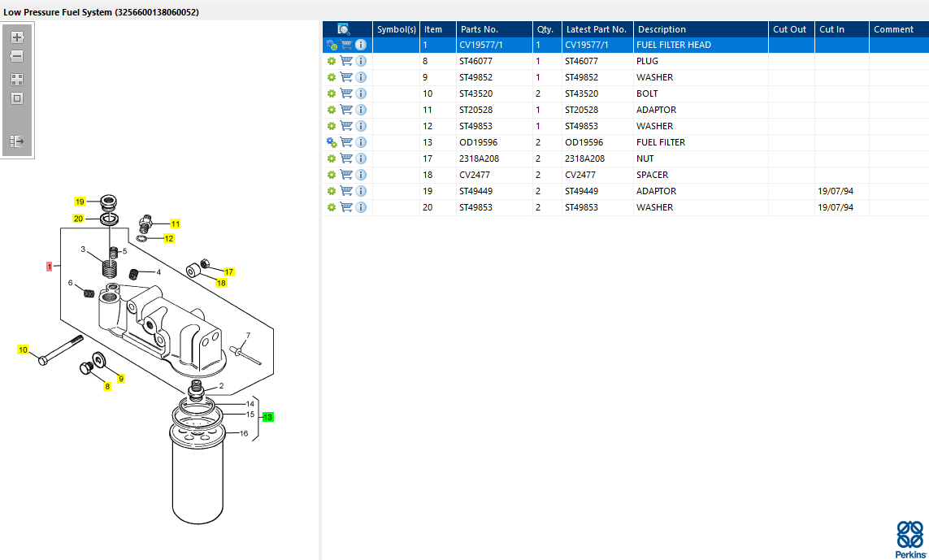Add the CV19577/1 FUEL FILTER HEAD to cart
The width and height of the screenshot is (929, 560).
click(x=346, y=45)
